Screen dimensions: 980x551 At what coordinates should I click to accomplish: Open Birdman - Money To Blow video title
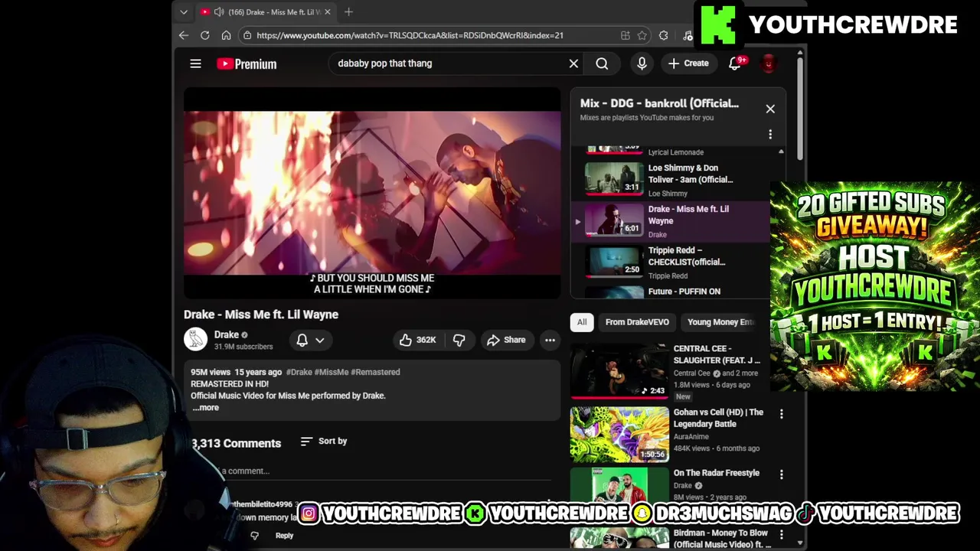pos(722,539)
